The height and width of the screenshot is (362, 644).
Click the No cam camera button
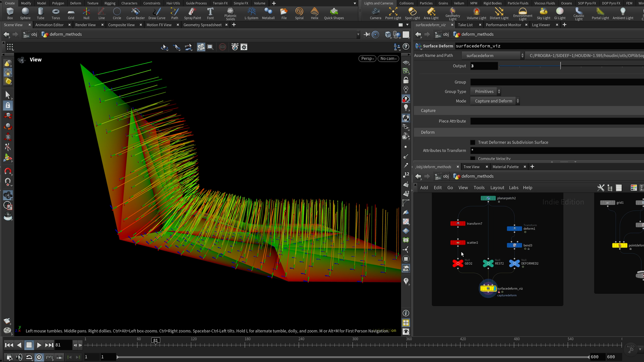click(388, 58)
